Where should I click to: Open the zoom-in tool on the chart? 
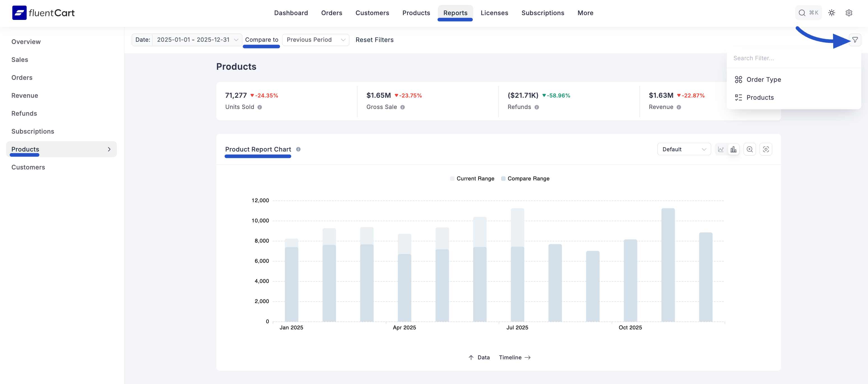750,149
